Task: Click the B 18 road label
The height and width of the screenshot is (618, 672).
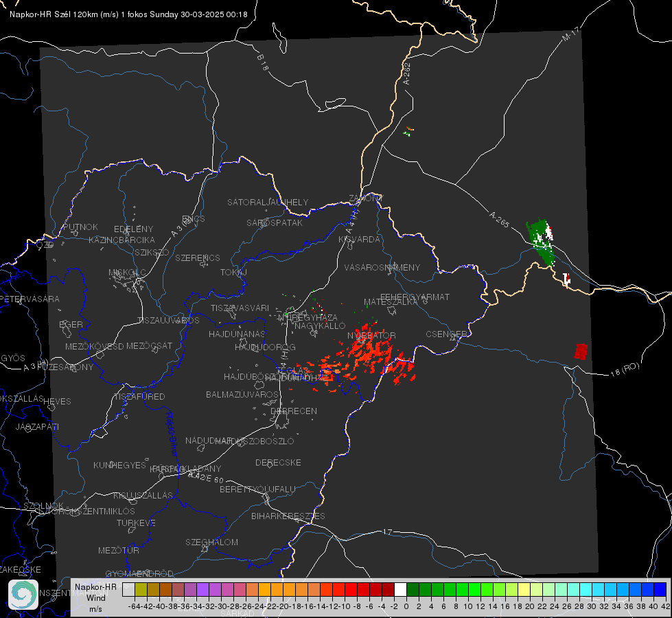Action: [x=263, y=62]
